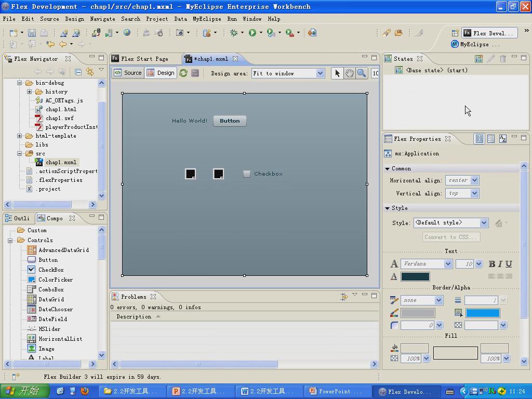
Task: Select the arrow Select Mode tool
Action: click(337, 73)
